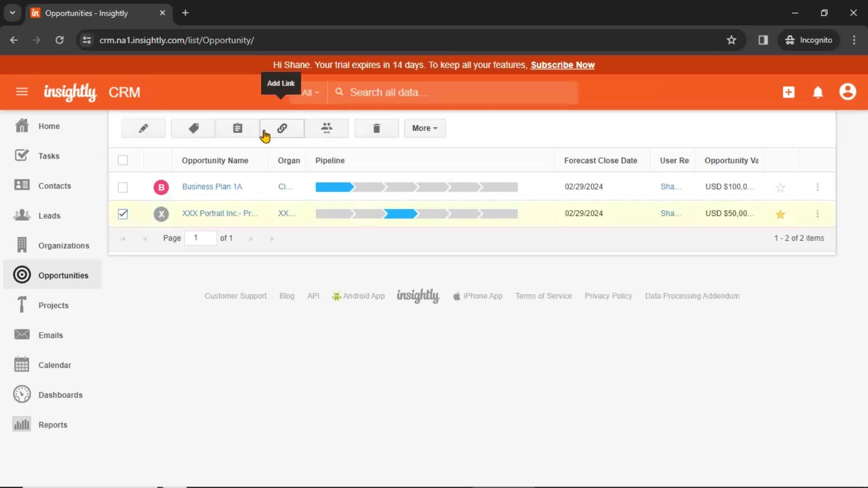Bookmark this page with the star icon
This screenshot has width=868, height=488.
[x=731, y=40]
